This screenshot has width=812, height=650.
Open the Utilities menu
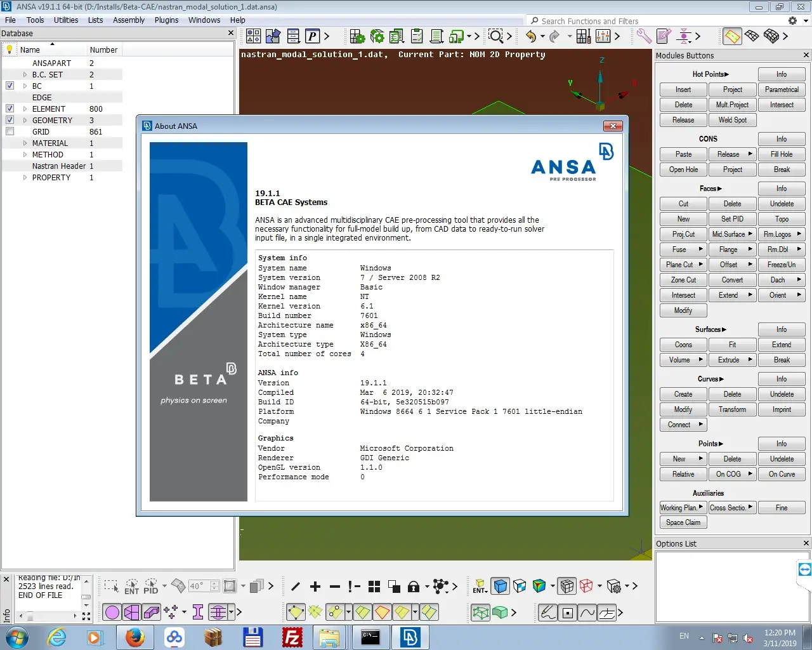(66, 20)
